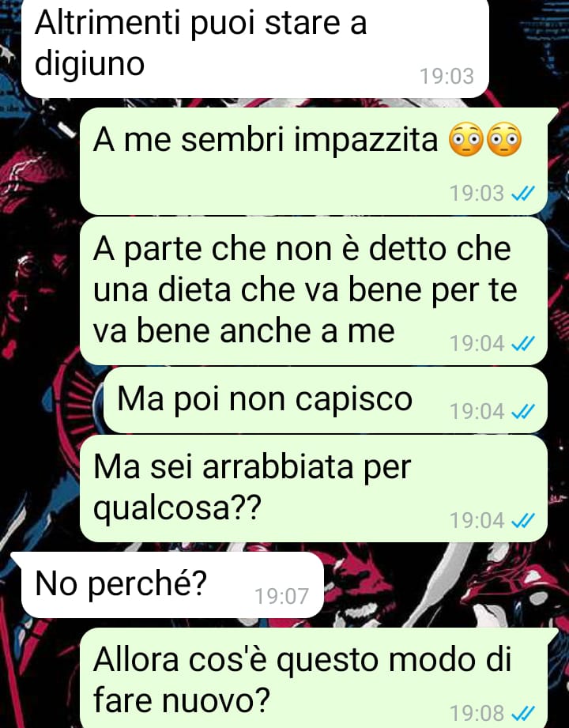Screen dimensions: 569x728
Task: Tap the 19:08 timestamp on the last message
Action: [x=477, y=713]
